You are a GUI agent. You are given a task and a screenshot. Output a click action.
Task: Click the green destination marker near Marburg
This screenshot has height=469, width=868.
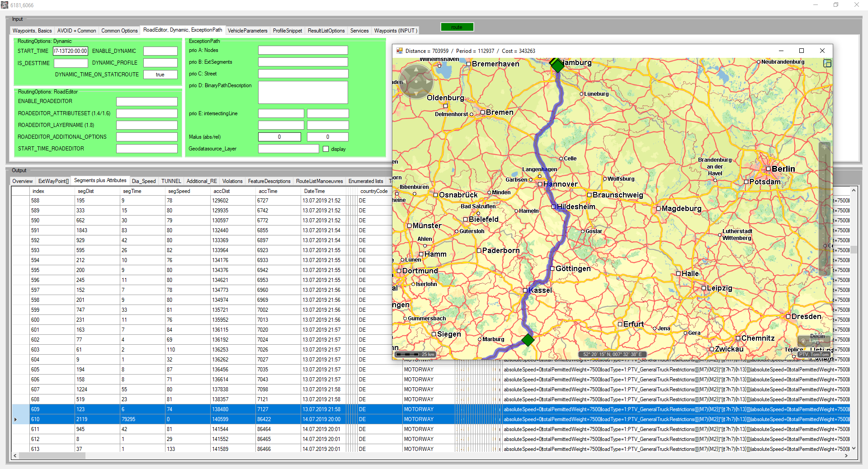pyautogui.click(x=528, y=340)
